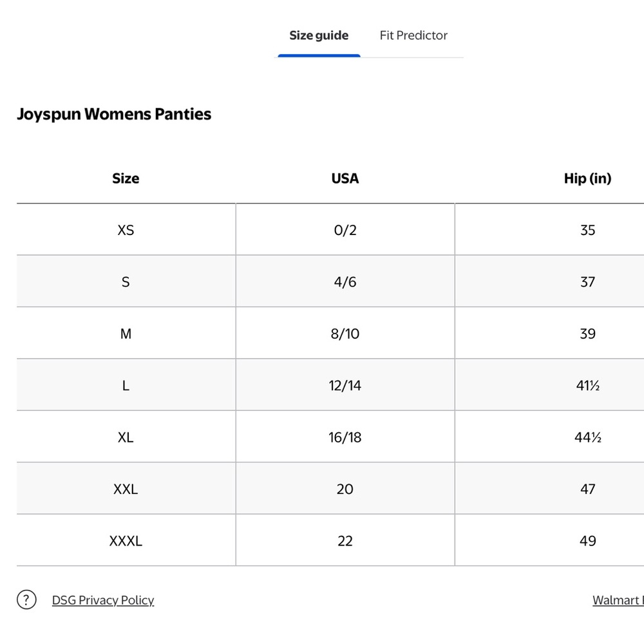Viewport: 644px width, 644px height.
Task: Click the question mark help icon
Action: tap(26, 600)
